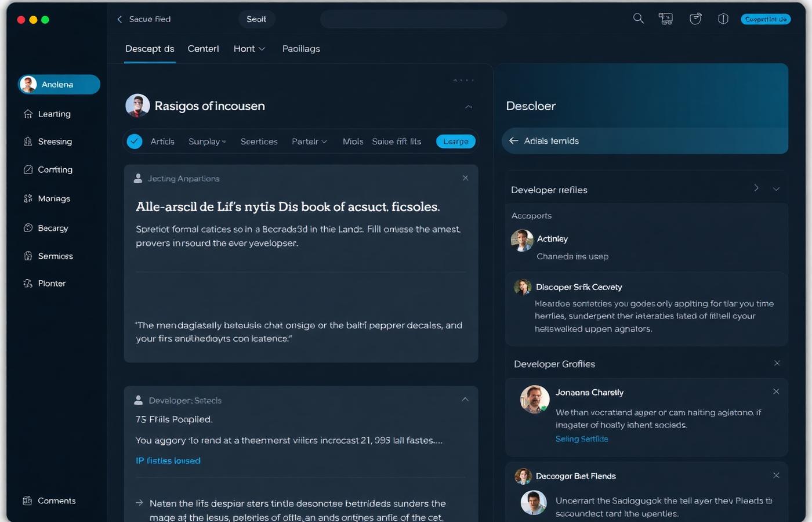Select the Scertices filter tab
Screen dimensions: 812x522
[x=259, y=142]
